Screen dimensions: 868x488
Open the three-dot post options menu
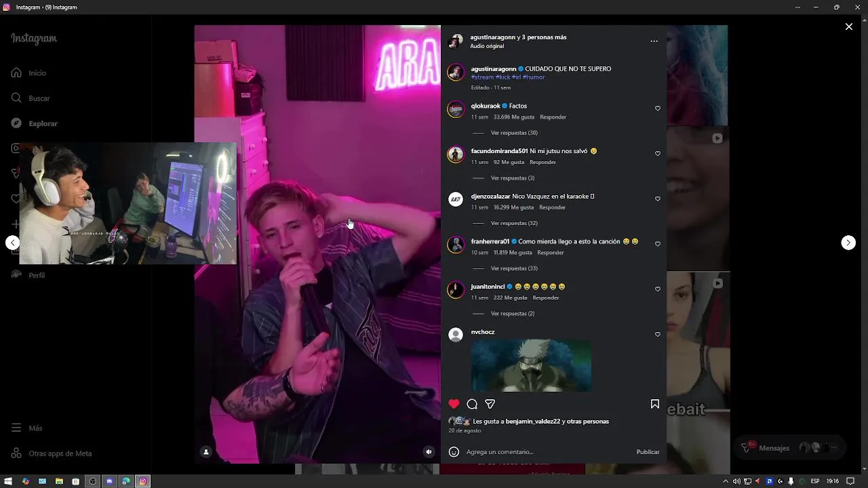coord(654,41)
